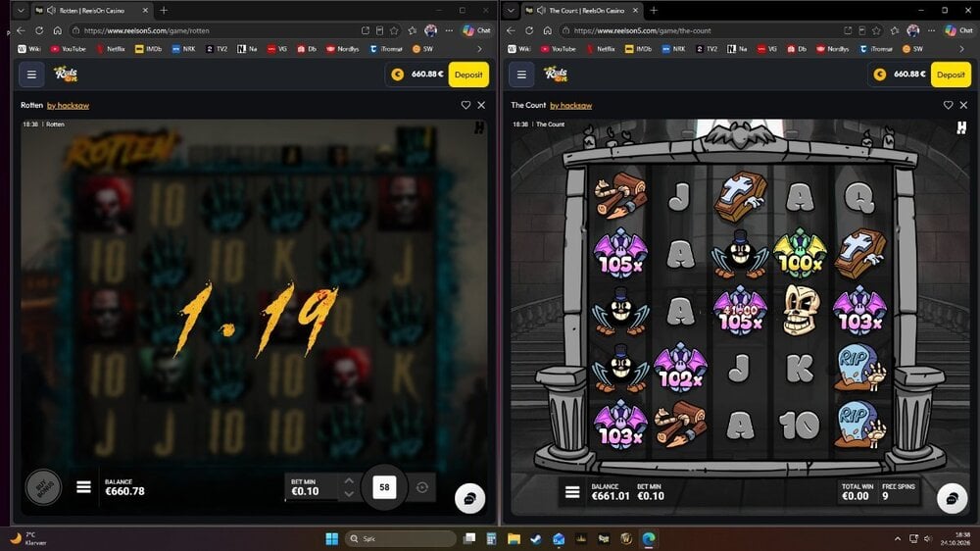The image size is (980, 551).
Task: Open browser settings menu (…) in Rotten window
Action: tap(449, 30)
